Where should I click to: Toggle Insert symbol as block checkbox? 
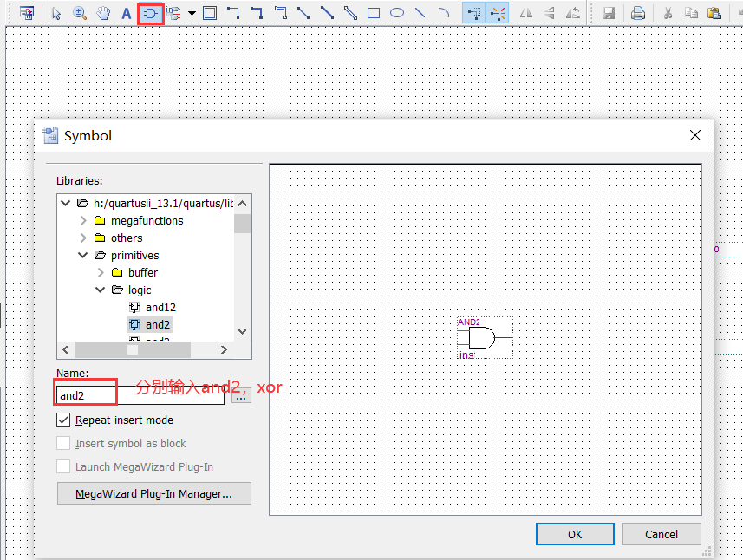click(x=63, y=444)
